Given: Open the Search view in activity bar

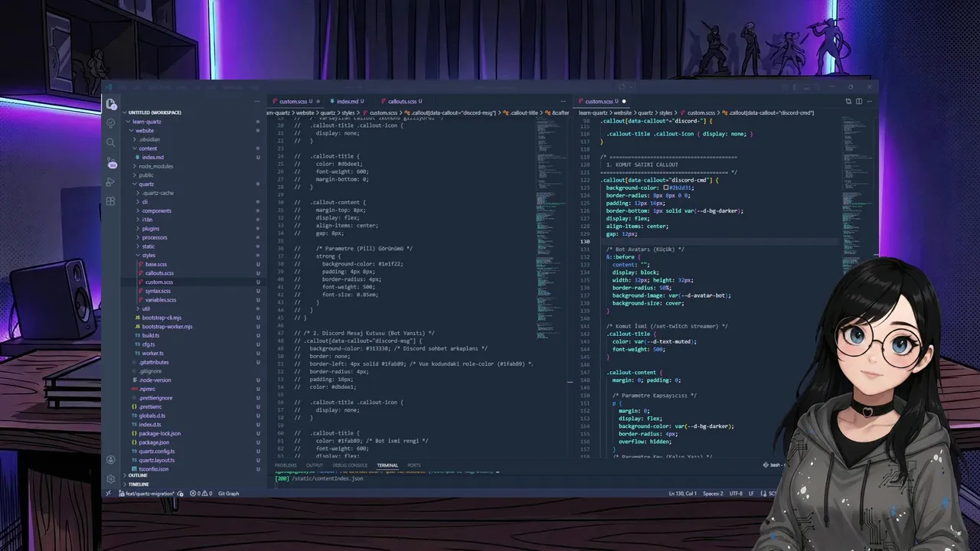Looking at the screenshot, I should pyautogui.click(x=111, y=142).
